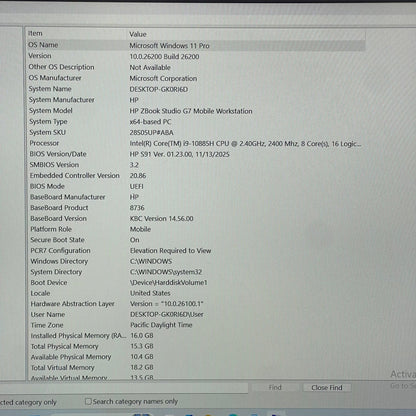Select the Time Zone row
This screenshot has width=416, height=416.
click(x=196, y=325)
